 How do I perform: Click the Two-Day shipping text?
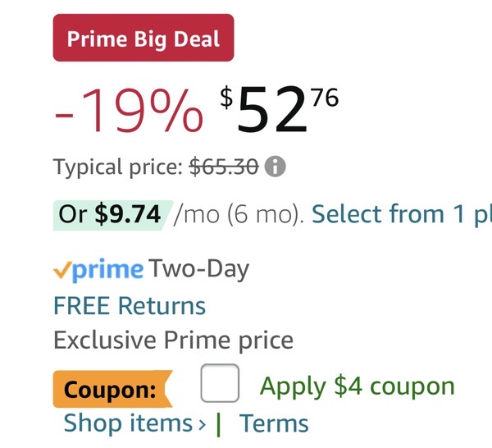(198, 269)
